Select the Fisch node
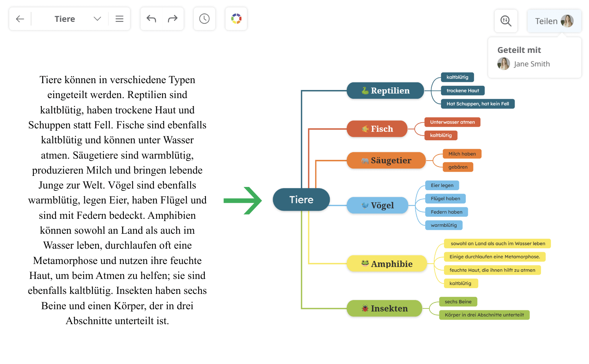The image size is (589, 364). [377, 129]
